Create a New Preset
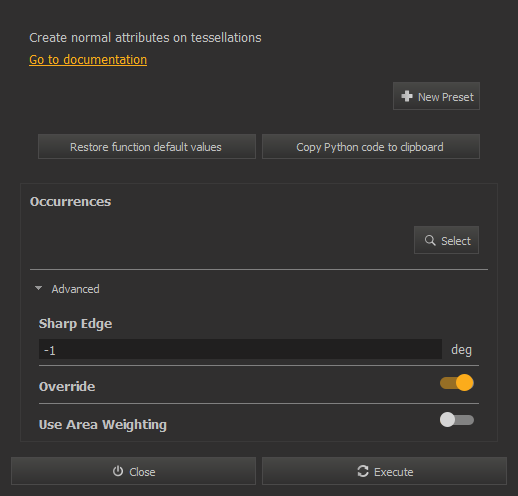The width and height of the screenshot is (518, 496). 436,96
